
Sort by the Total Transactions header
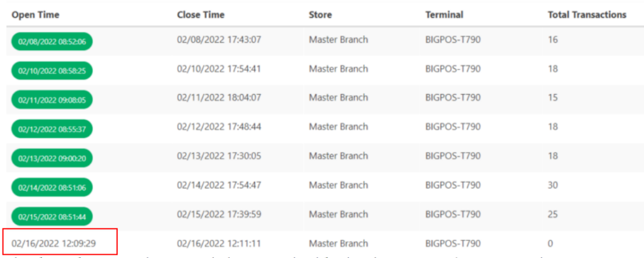pyautogui.click(x=587, y=14)
